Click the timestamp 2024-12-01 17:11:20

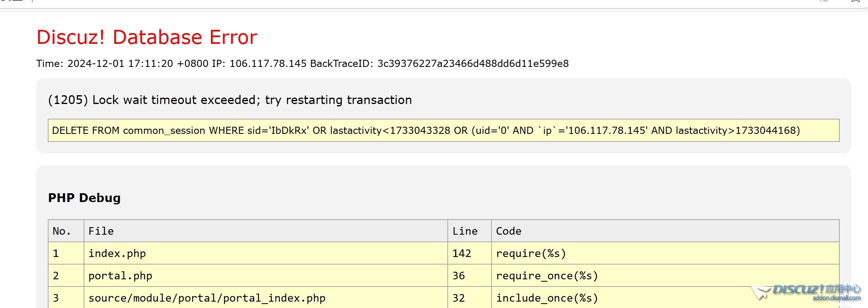coord(120,64)
